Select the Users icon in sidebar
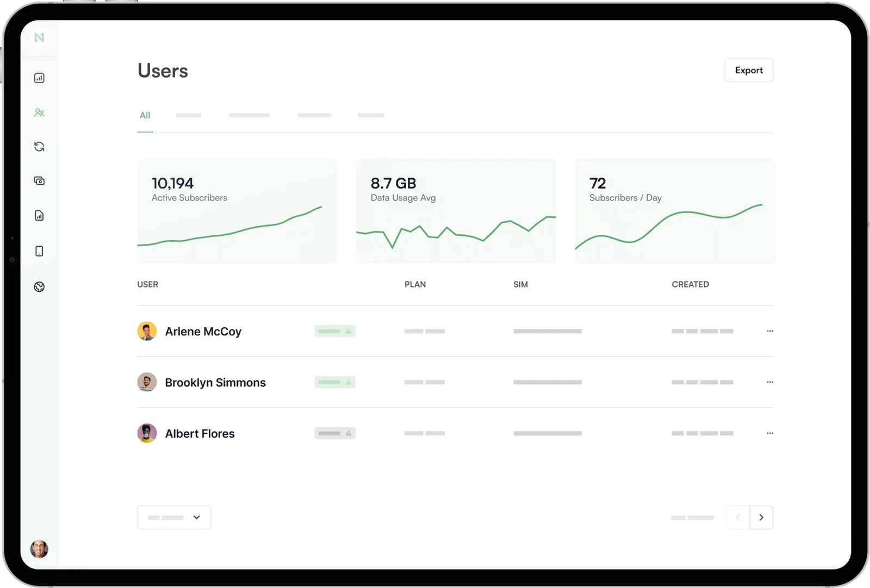The width and height of the screenshot is (870, 588). [39, 112]
